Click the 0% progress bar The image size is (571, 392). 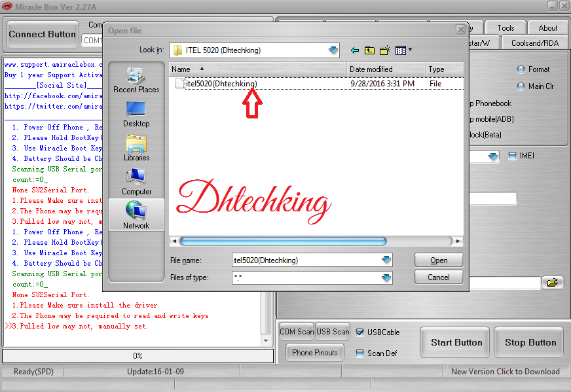coord(138,355)
